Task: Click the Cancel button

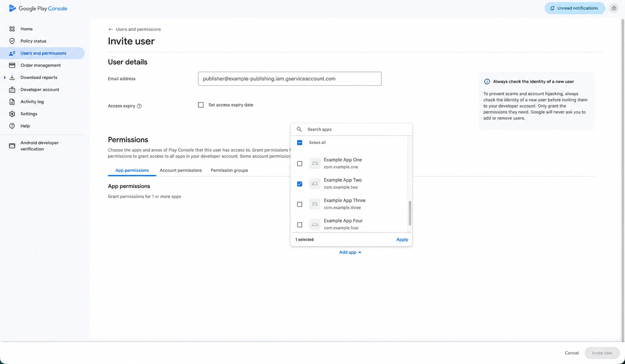Action: click(x=572, y=353)
